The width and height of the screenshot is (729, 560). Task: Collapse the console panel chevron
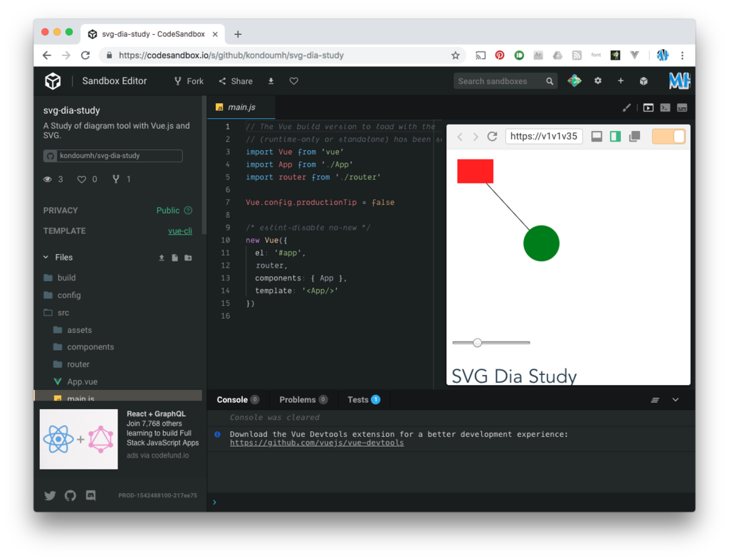click(x=676, y=400)
